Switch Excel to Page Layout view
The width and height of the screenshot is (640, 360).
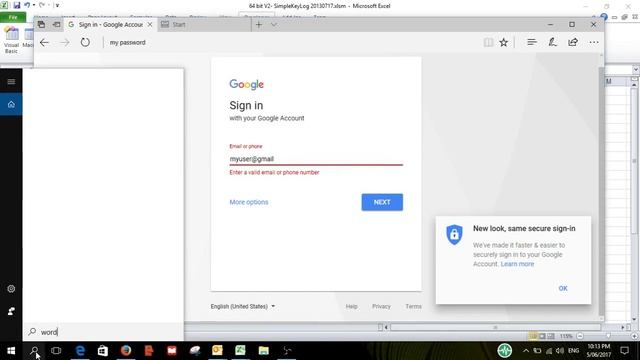click(542, 336)
